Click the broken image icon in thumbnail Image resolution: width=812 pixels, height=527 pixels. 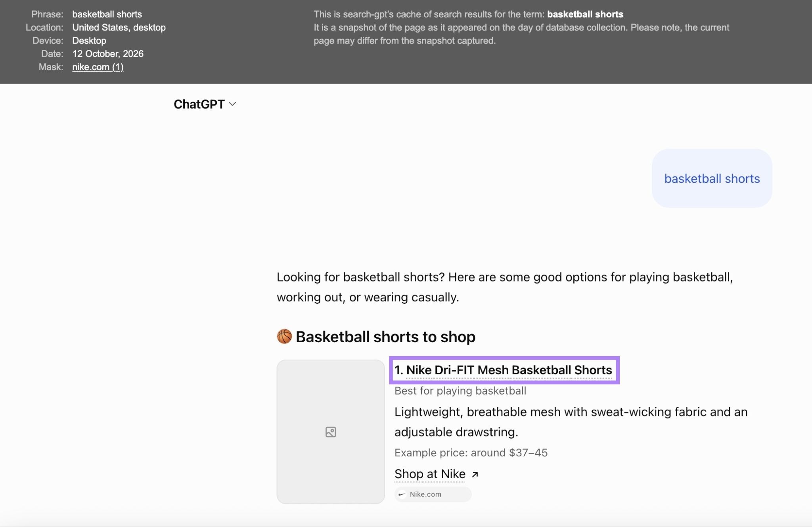331,432
